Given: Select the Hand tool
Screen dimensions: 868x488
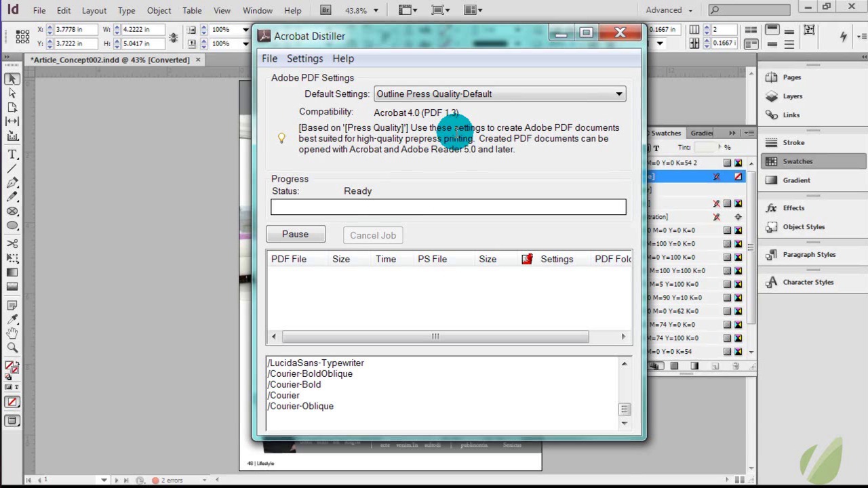Looking at the screenshot, I should pos(12,333).
